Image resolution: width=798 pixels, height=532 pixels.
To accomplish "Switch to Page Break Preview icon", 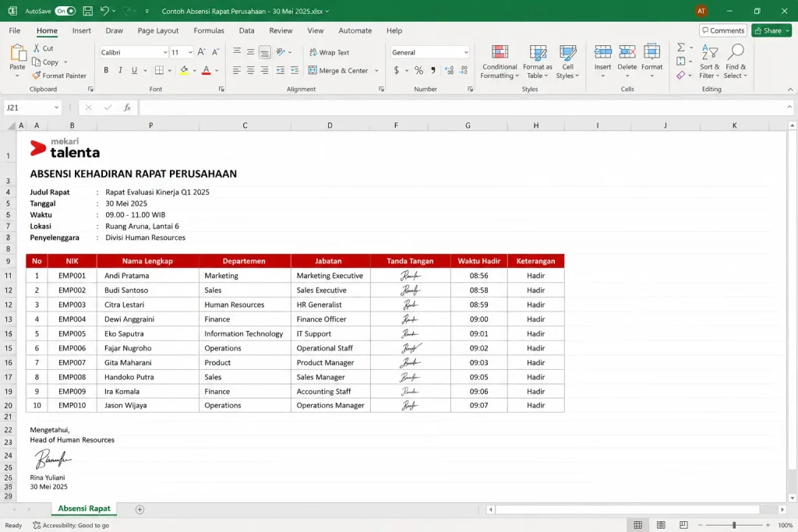I will 683,525.
